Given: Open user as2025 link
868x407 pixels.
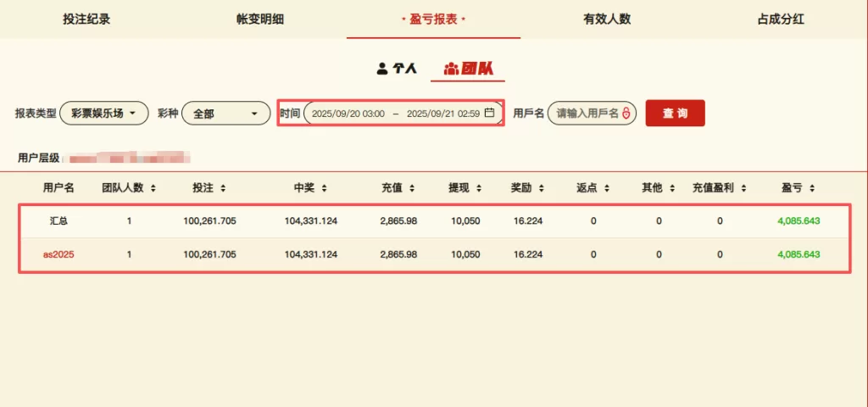Looking at the screenshot, I should [58, 254].
